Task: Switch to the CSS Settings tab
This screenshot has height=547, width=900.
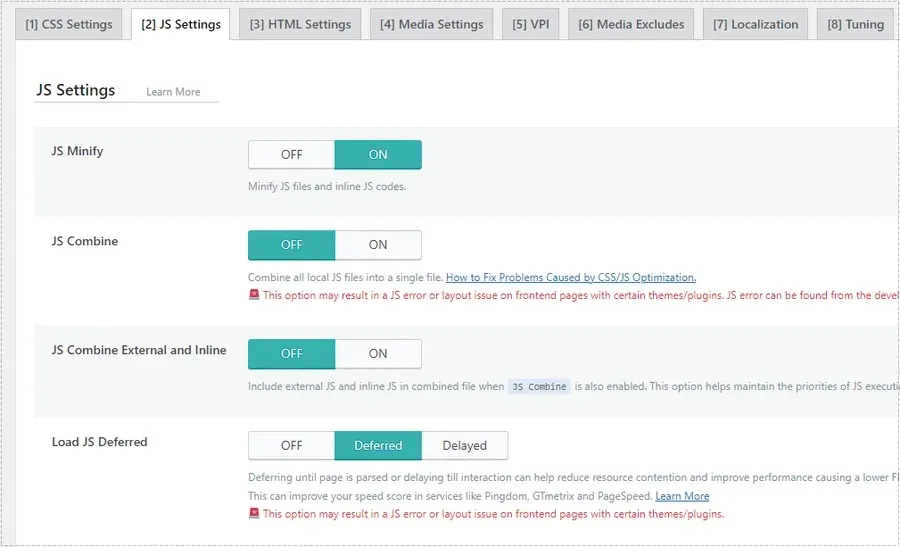Action: click(69, 24)
